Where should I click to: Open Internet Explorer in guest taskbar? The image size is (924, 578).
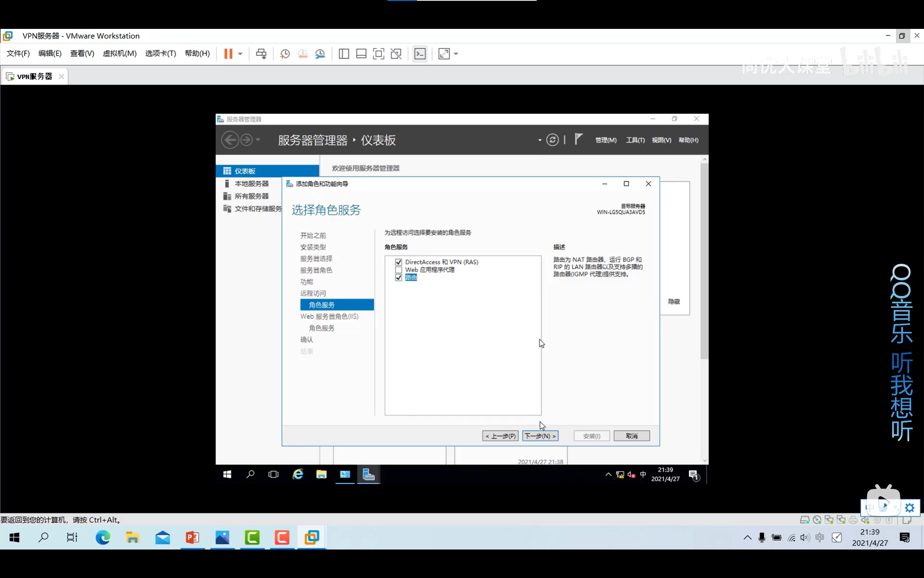[x=298, y=474]
